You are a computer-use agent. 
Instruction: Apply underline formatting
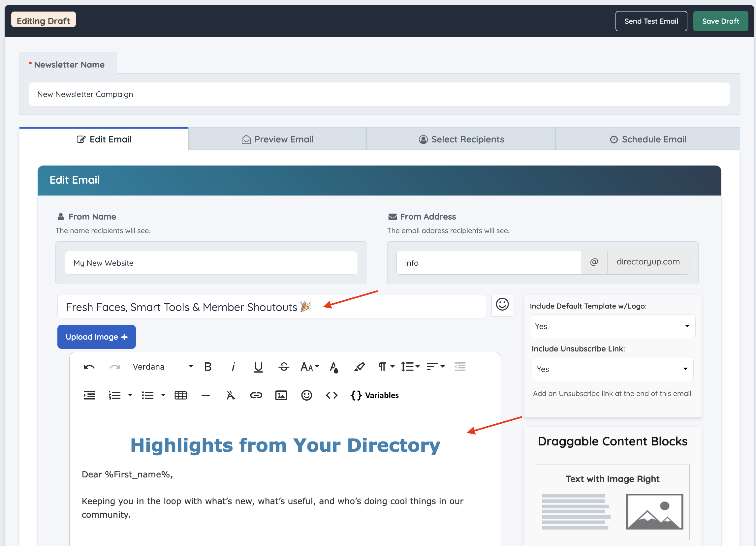coord(258,367)
